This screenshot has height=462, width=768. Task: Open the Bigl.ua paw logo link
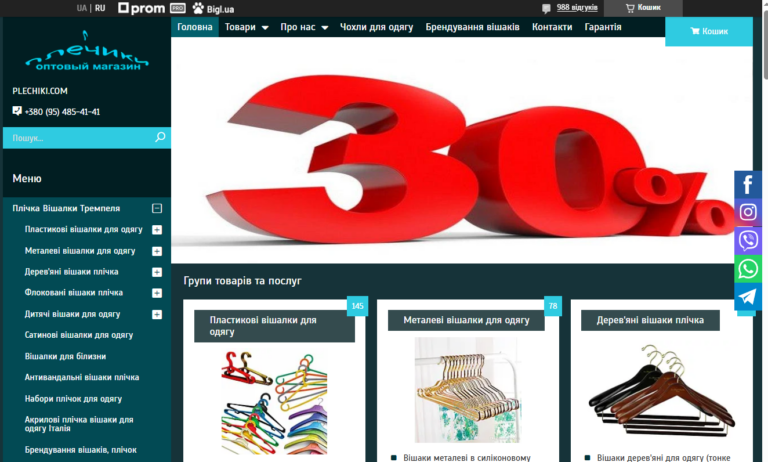point(213,8)
